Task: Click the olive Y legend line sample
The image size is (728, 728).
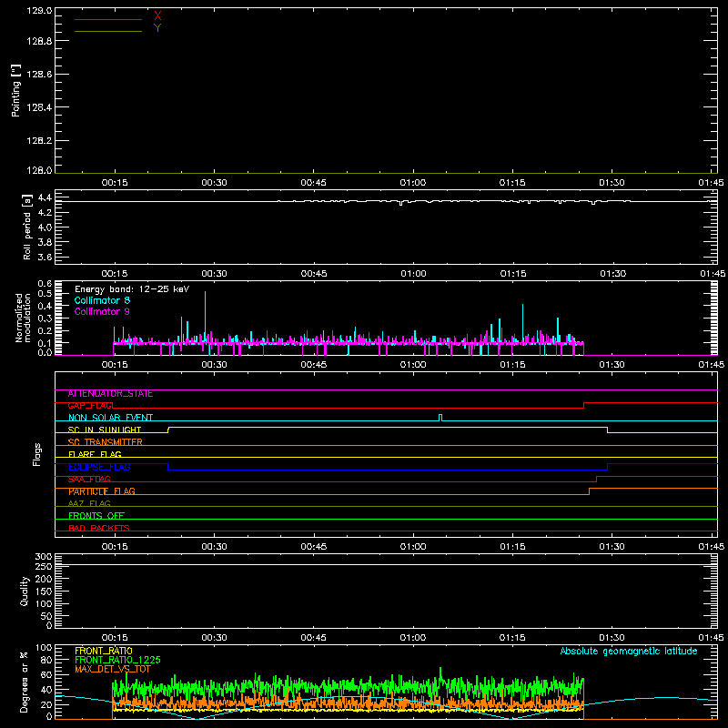Action: [108, 31]
